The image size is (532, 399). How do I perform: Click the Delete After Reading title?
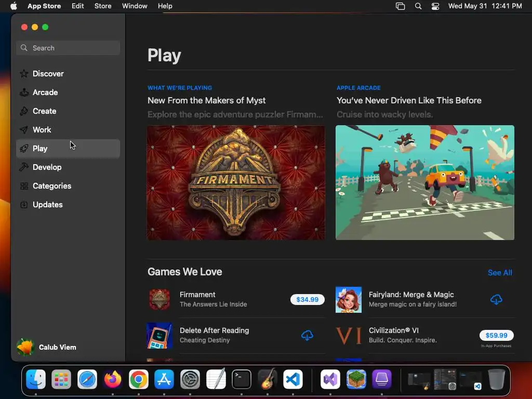(x=215, y=330)
